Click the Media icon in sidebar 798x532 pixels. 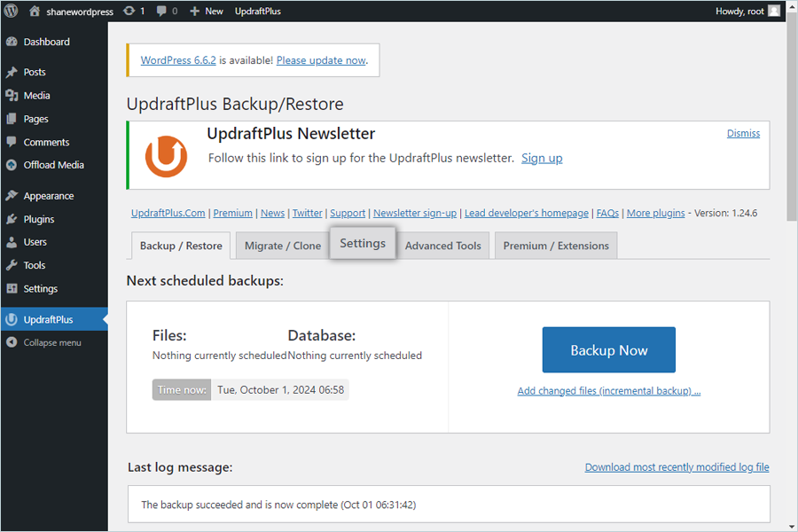[x=12, y=95]
